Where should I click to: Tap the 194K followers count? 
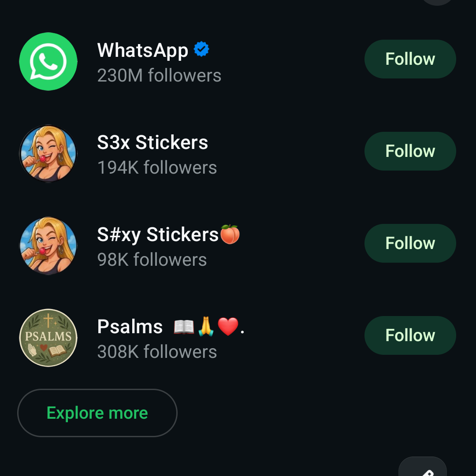157,167
